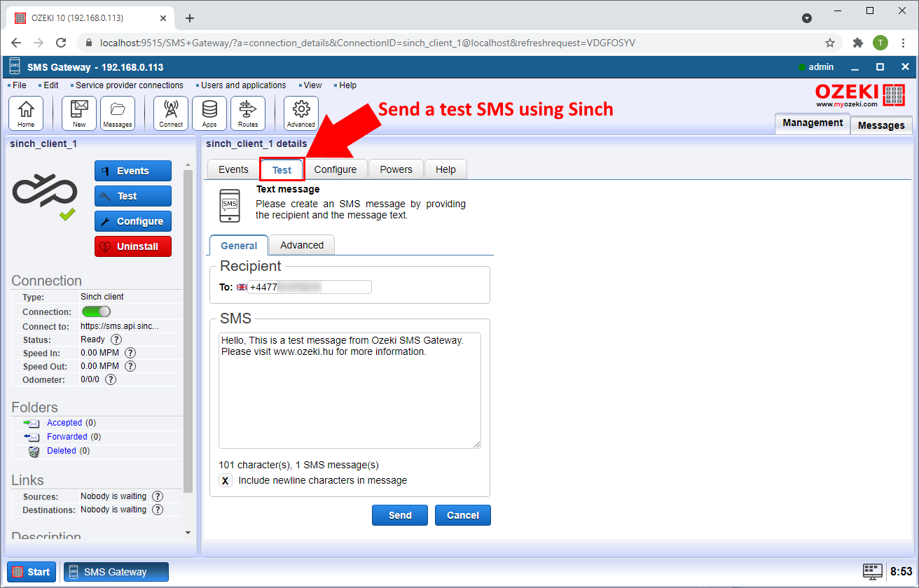Open a new browser tab
The height and width of the screenshot is (588, 919).
pyautogui.click(x=189, y=18)
